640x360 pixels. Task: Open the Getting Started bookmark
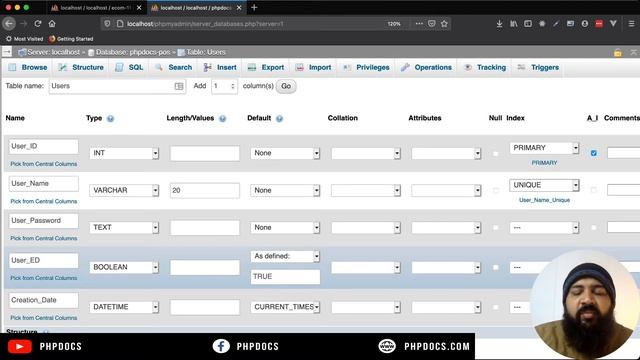(71, 39)
